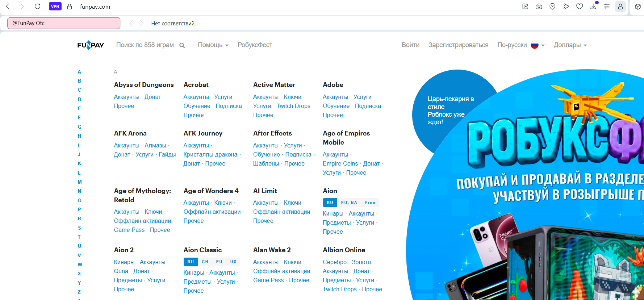Select the EU, NA server for Aion

point(349,203)
